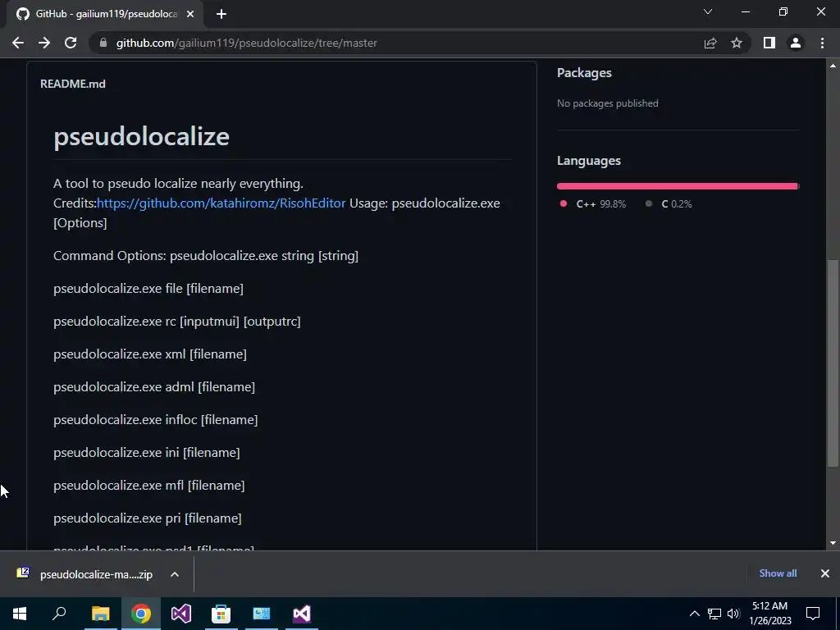Click 'pseudolocalize.exe infloc [filename]' line
The image size is (840, 630).
155,419
